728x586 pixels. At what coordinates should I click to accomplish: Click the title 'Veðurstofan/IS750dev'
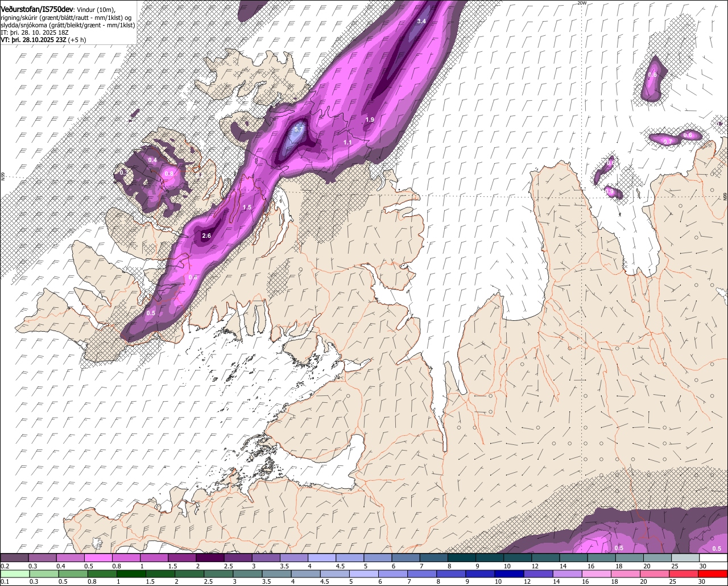coord(37,10)
